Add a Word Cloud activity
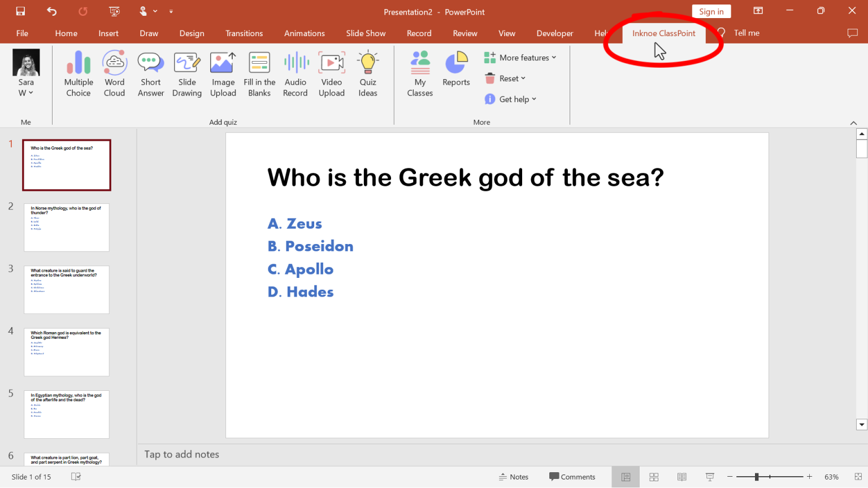The width and height of the screenshot is (868, 488). click(114, 73)
